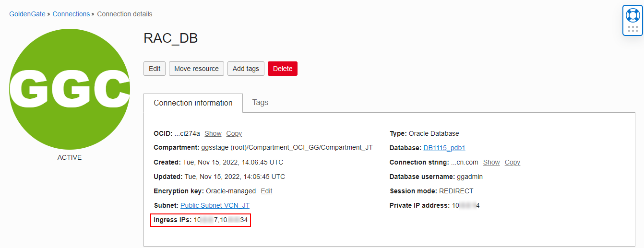The height and width of the screenshot is (248, 644).
Task: Select the RAC_DB title text
Action: coord(171,38)
